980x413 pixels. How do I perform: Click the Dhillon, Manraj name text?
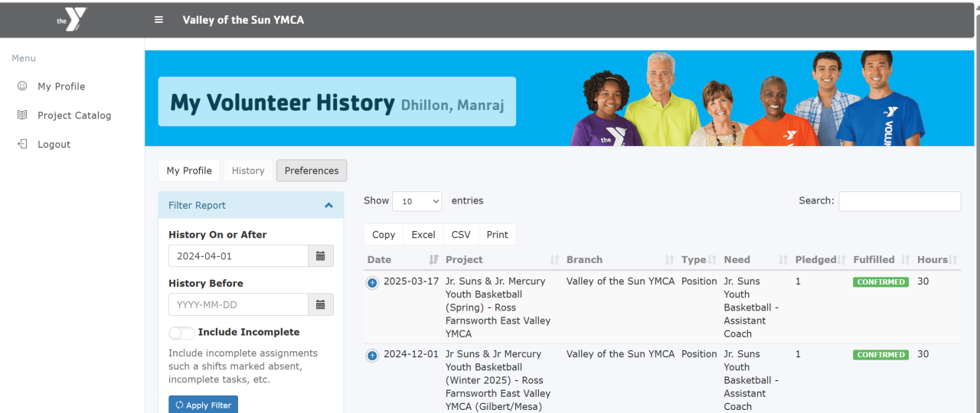point(452,106)
